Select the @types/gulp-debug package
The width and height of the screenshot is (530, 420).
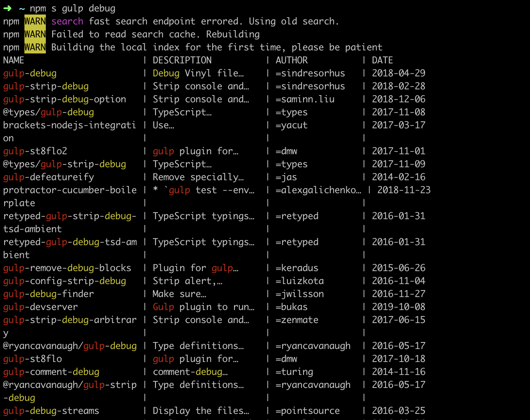48,112
